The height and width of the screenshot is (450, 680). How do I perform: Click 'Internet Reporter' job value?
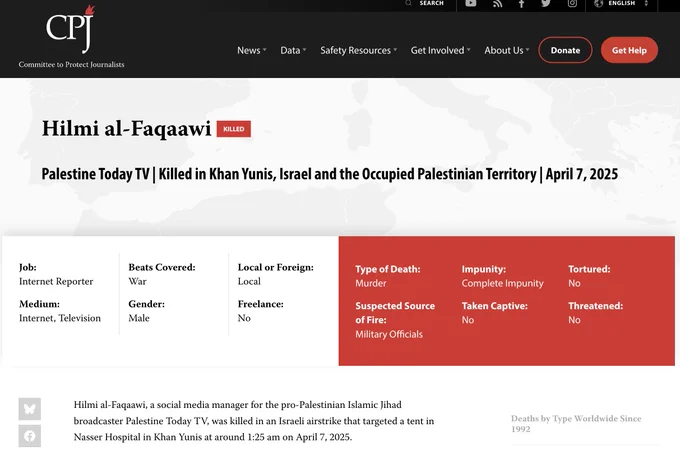[56, 281]
